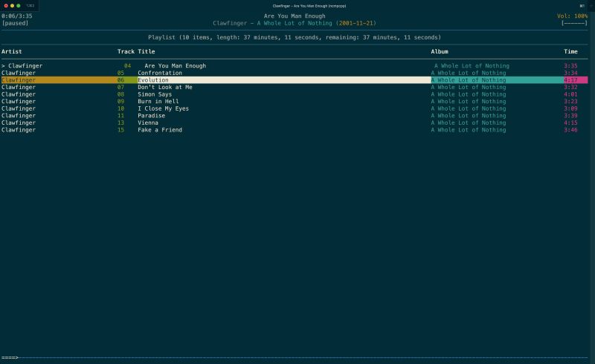Click track number 10
The width and height of the screenshot is (595, 364).
tap(120, 108)
